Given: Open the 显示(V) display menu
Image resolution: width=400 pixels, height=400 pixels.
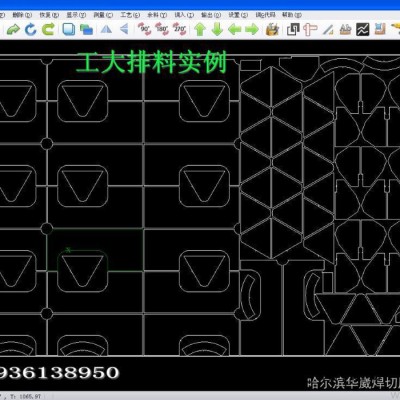Looking at the screenshot, I should click(x=76, y=15).
